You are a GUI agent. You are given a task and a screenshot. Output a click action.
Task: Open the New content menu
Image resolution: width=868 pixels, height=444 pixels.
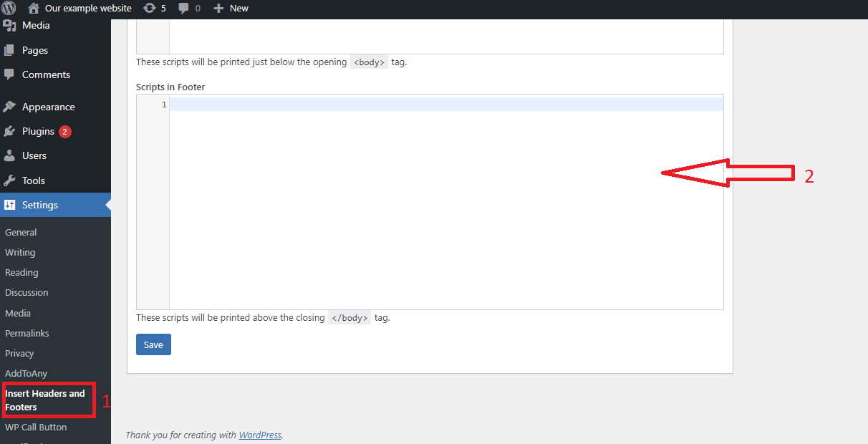pyautogui.click(x=231, y=8)
